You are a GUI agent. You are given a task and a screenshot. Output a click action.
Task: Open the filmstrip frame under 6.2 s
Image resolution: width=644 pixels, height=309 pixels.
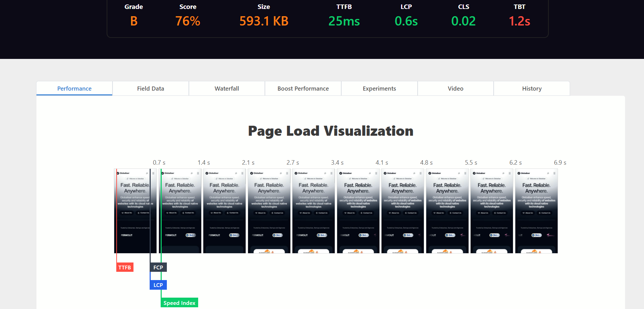[492, 211]
